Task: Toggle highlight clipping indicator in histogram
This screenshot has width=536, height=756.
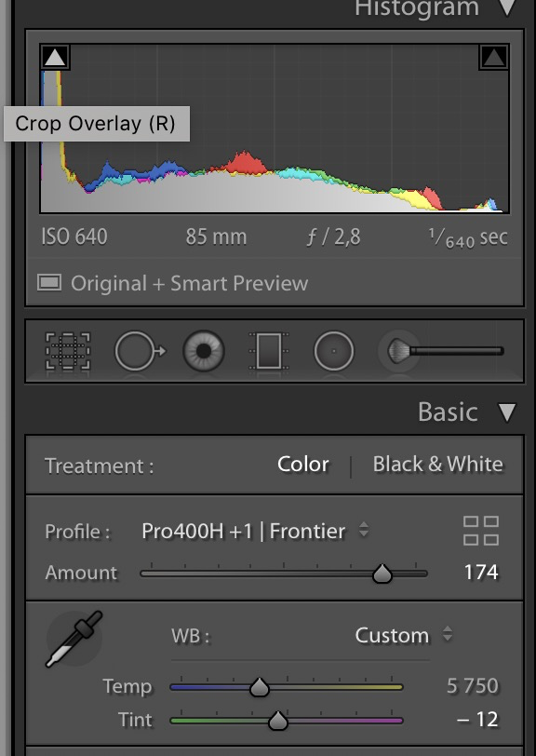Action: pyautogui.click(x=493, y=58)
